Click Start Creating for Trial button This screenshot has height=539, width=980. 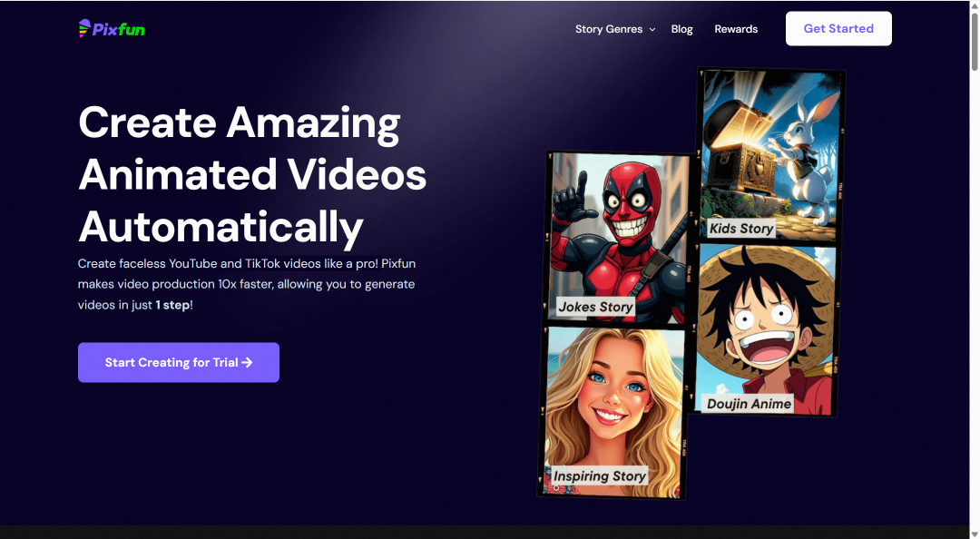pyautogui.click(x=178, y=362)
